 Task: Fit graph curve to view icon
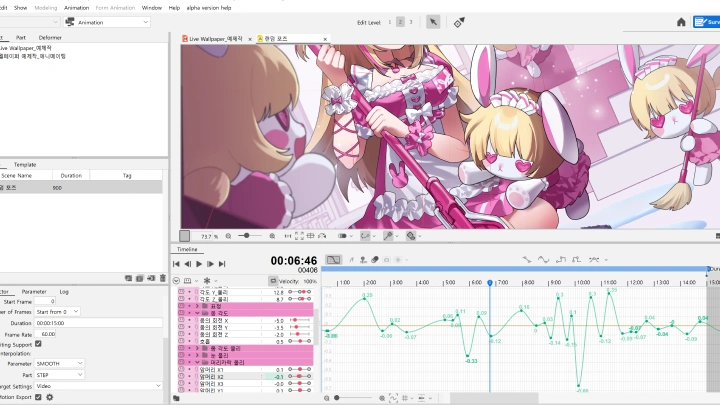tap(394, 398)
